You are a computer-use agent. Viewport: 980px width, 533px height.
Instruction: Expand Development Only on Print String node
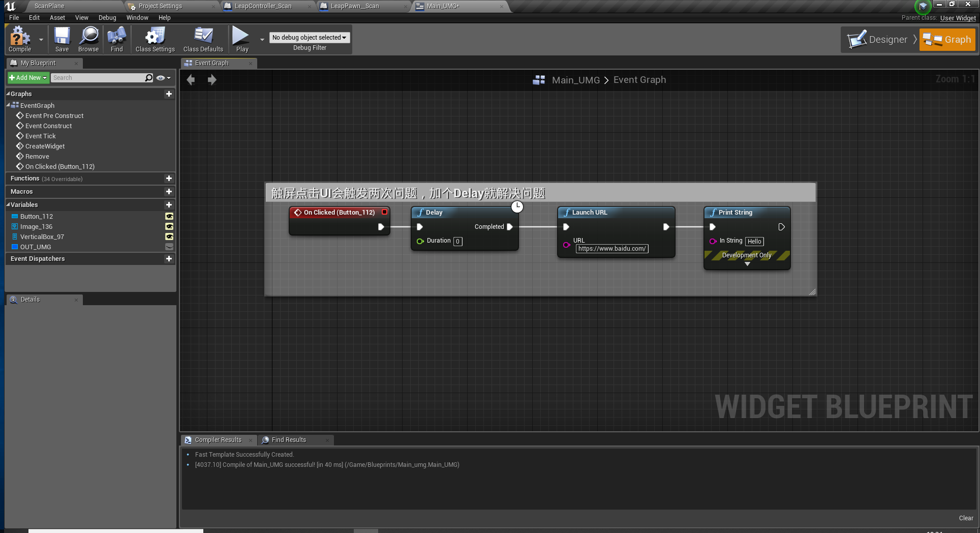[x=747, y=263]
